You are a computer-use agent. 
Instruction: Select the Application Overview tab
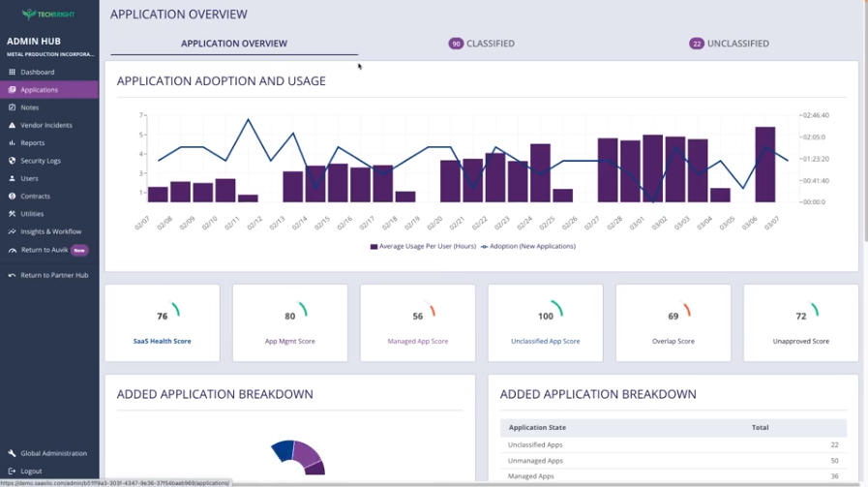click(x=234, y=44)
